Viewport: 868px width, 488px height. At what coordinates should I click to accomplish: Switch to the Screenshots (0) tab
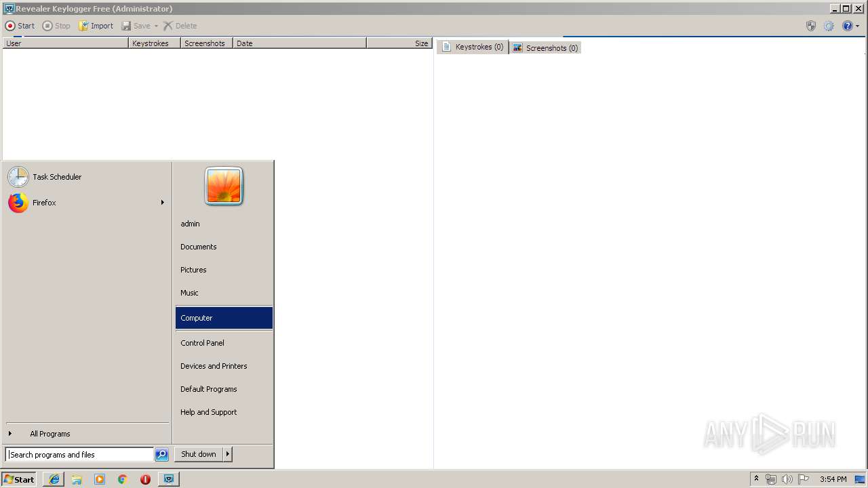tap(546, 47)
